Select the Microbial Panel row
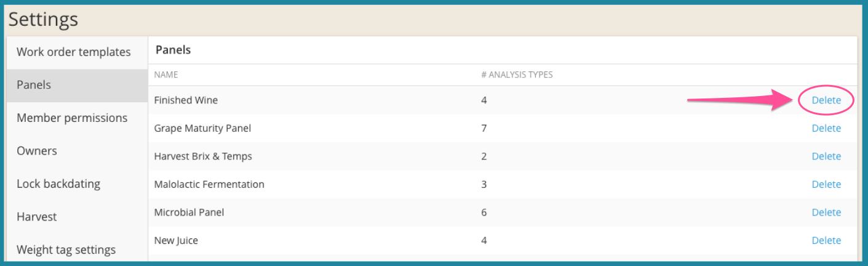The image size is (868, 266). pos(503,212)
